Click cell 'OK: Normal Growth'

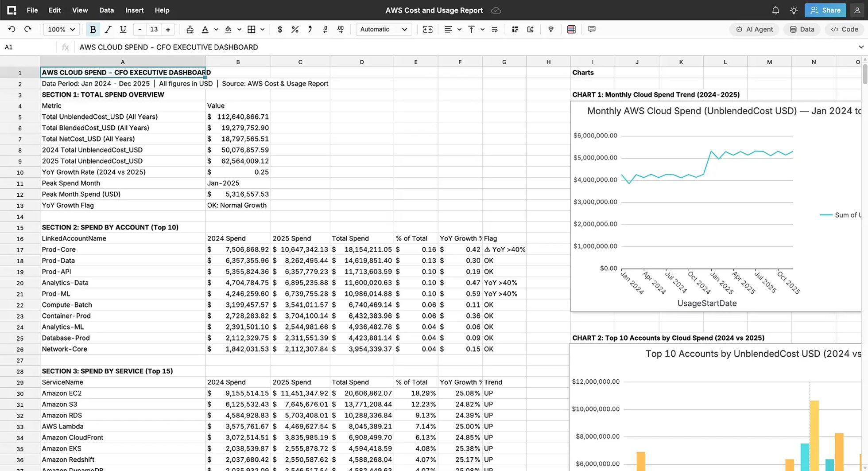pyautogui.click(x=238, y=205)
